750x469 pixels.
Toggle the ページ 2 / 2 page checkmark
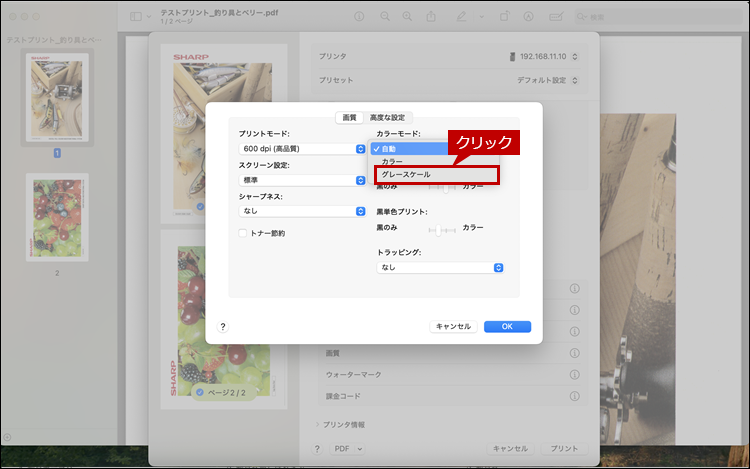pyautogui.click(x=200, y=393)
